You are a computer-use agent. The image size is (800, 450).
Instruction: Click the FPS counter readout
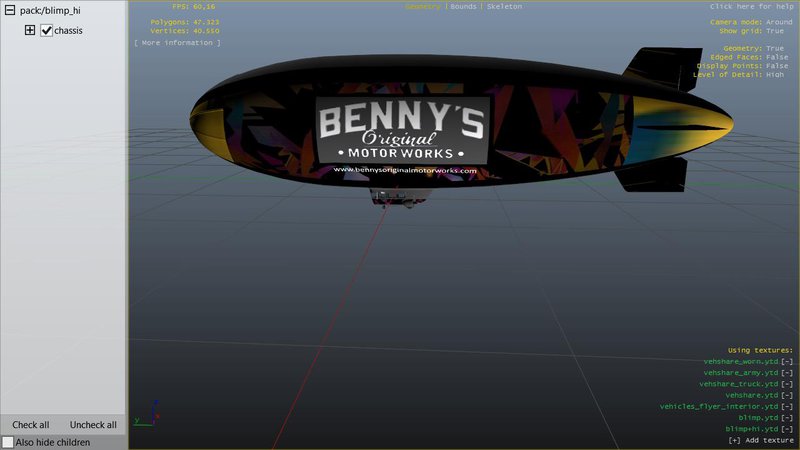tap(193, 7)
